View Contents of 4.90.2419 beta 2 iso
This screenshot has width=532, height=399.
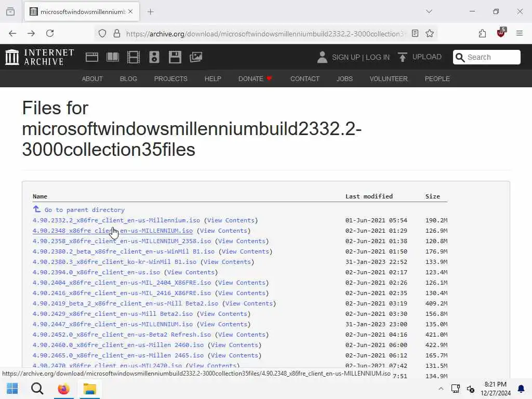[x=249, y=303]
